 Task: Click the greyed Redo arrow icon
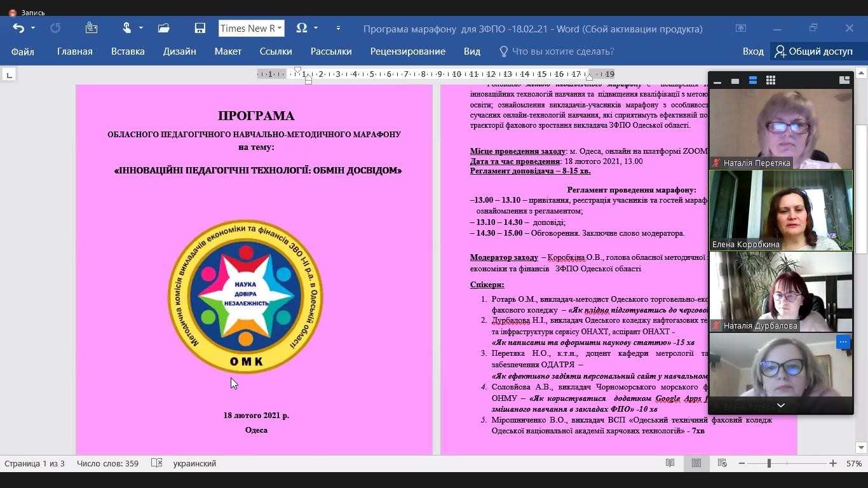click(x=55, y=28)
